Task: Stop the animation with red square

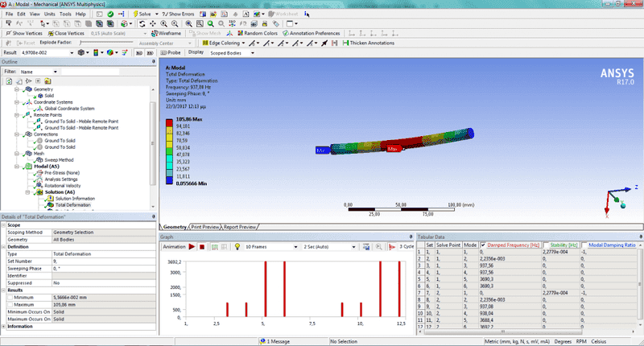Action: pyautogui.click(x=202, y=246)
